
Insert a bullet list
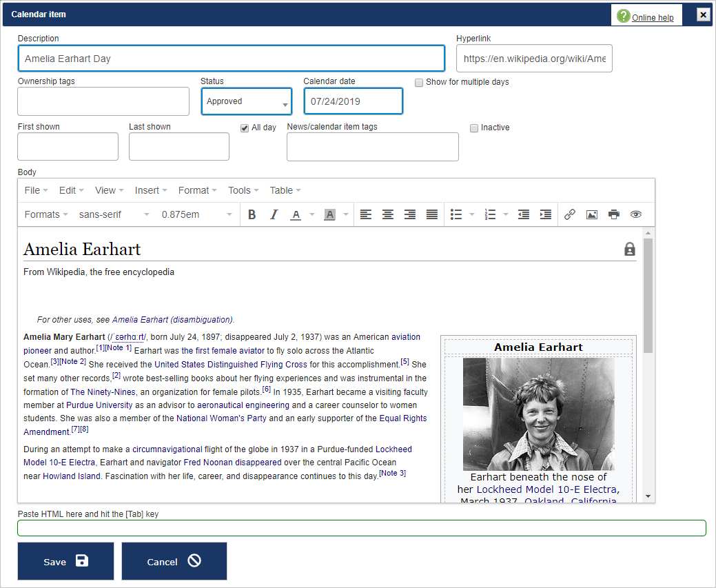(x=456, y=214)
